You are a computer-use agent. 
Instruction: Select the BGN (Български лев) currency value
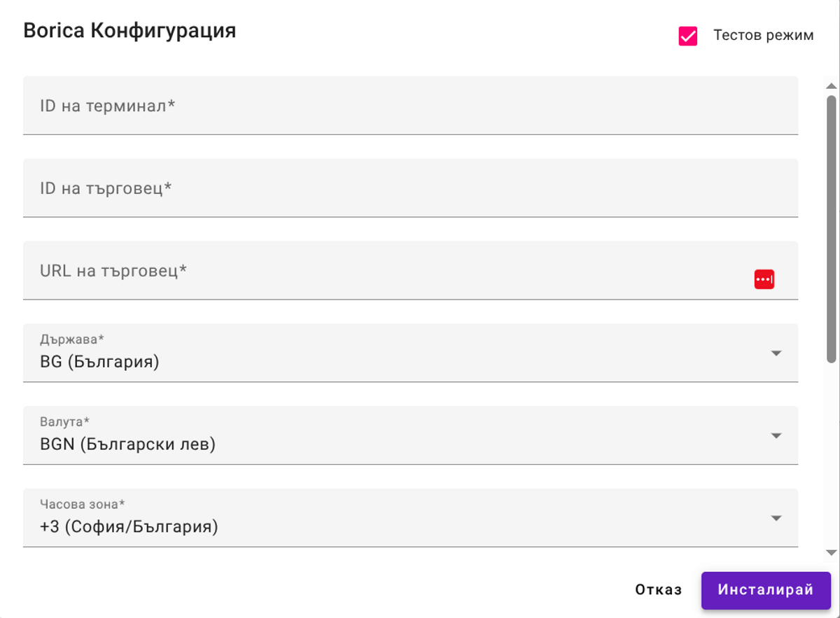pos(128,444)
